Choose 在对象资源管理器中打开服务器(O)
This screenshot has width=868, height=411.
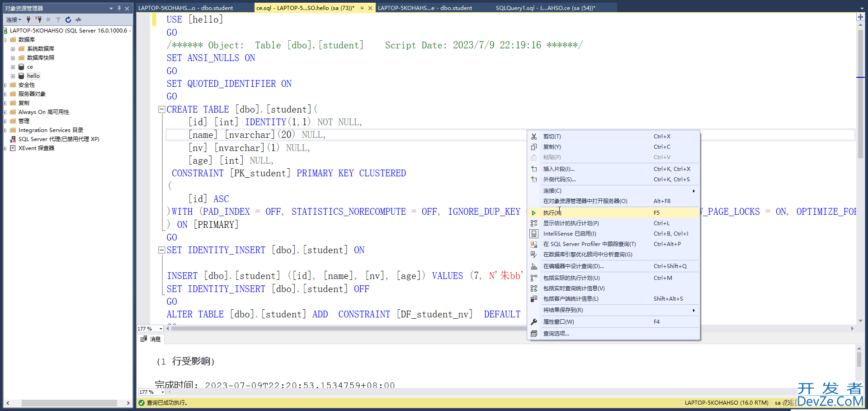point(614,201)
